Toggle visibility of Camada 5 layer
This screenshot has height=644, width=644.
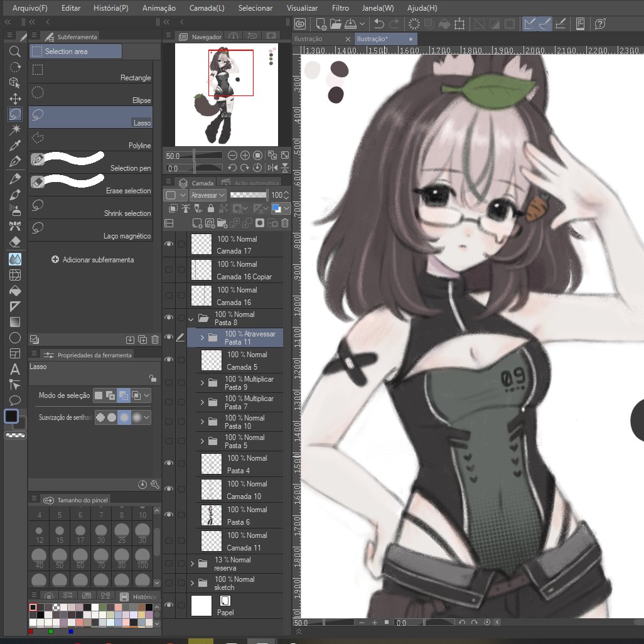[169, 360]
